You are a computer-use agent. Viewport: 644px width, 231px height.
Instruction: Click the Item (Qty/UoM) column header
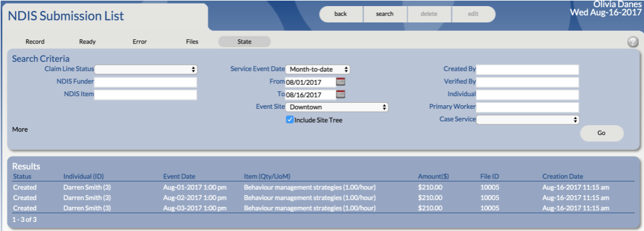[267, 177]
